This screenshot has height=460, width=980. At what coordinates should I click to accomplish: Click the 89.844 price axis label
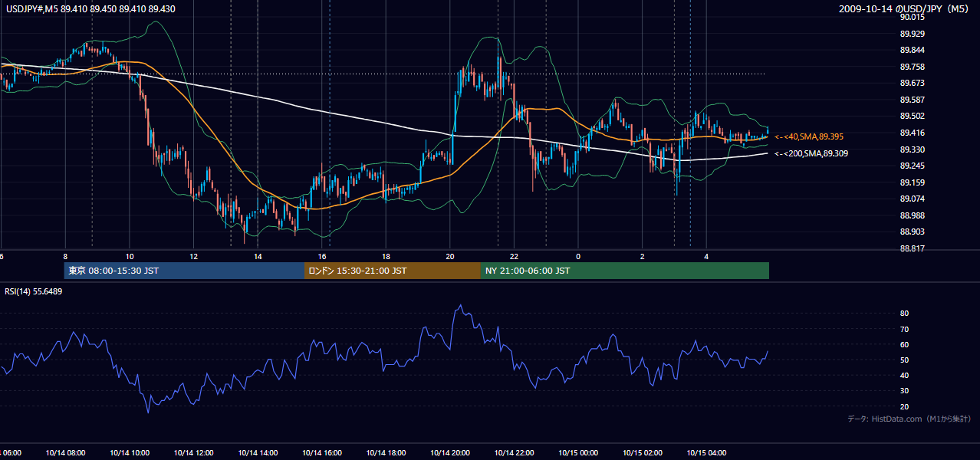coord(911,50)
